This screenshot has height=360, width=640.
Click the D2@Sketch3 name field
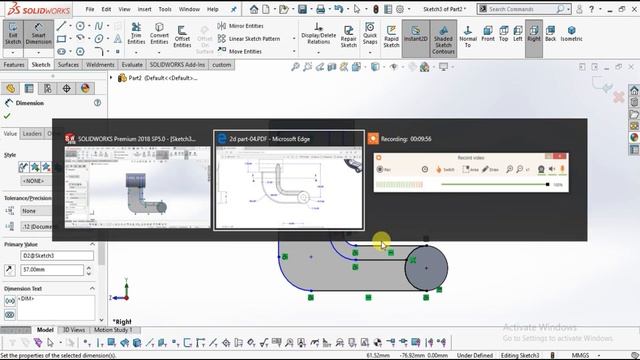pos(57,256)
